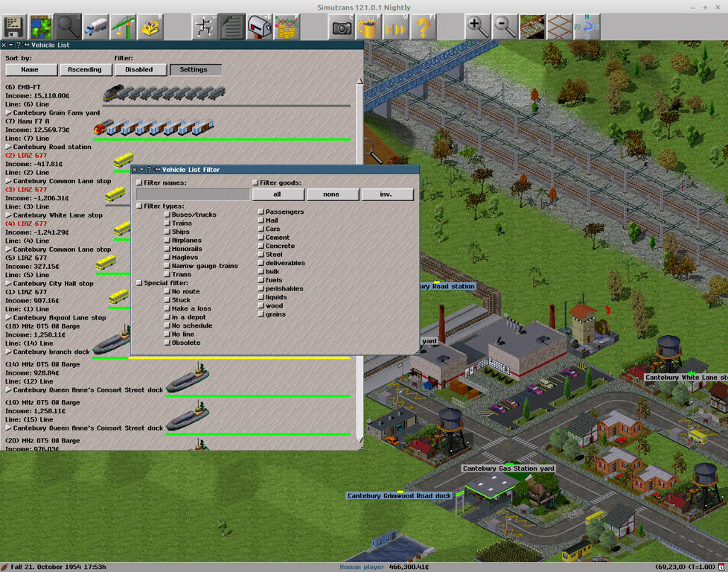Click triangle beside Cantebury Grain Farm yard
Screen dimensions: 728x572
click(8, 112)
